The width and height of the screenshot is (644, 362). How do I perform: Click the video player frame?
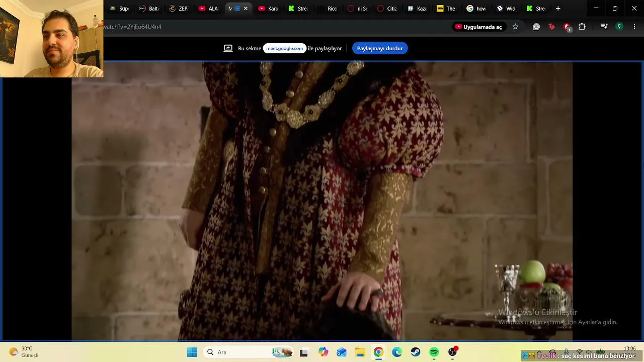point(322,201)
